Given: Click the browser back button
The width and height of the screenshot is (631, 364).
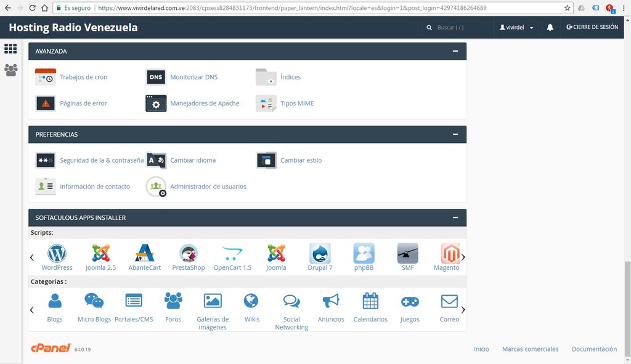Looking at the screenshot, I should tap(7, 8).
